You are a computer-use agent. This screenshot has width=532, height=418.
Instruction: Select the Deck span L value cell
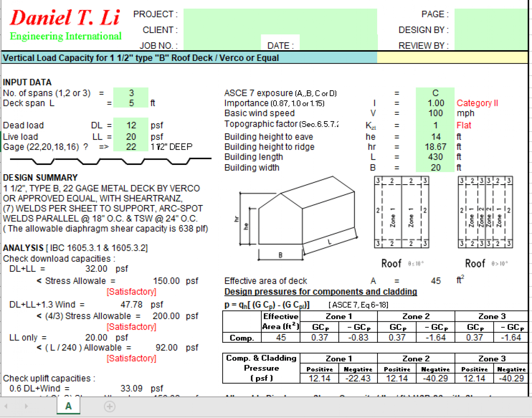[x=131, y=103]
